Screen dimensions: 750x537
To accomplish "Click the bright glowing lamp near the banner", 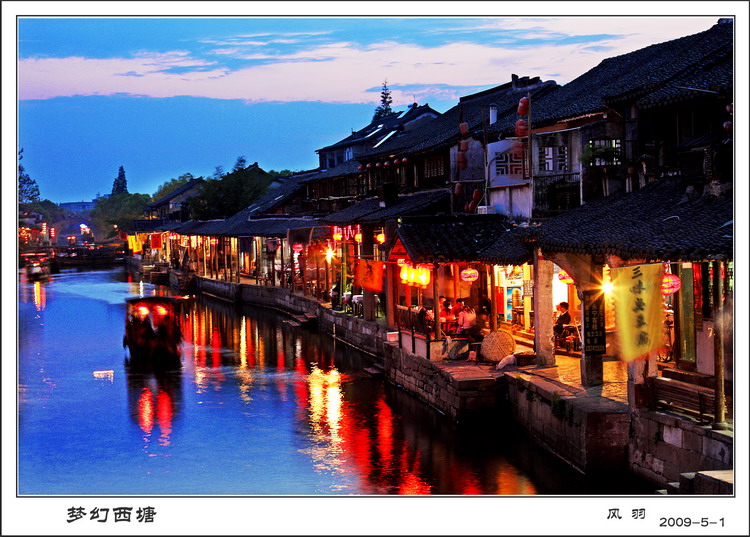I will pos(607,287).
